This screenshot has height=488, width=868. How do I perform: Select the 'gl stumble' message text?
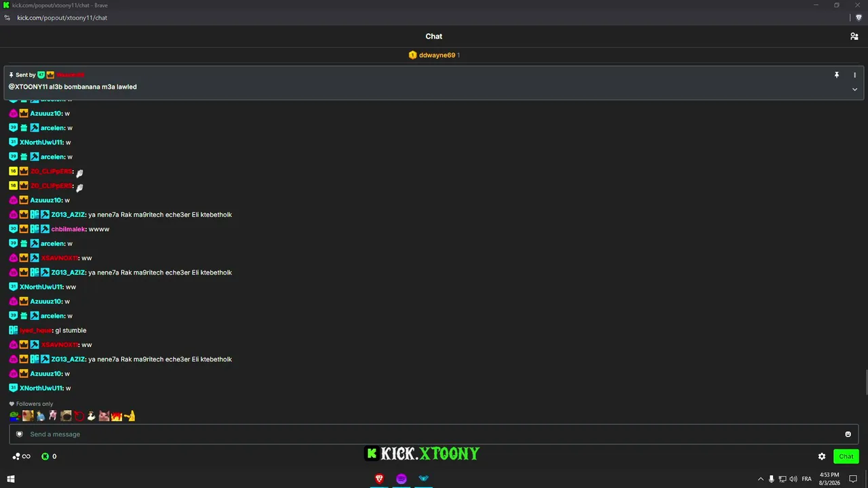(x=71, y=331)
